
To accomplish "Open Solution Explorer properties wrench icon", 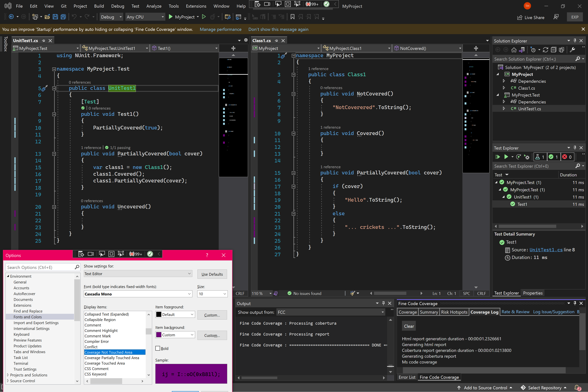I will 573,50.
